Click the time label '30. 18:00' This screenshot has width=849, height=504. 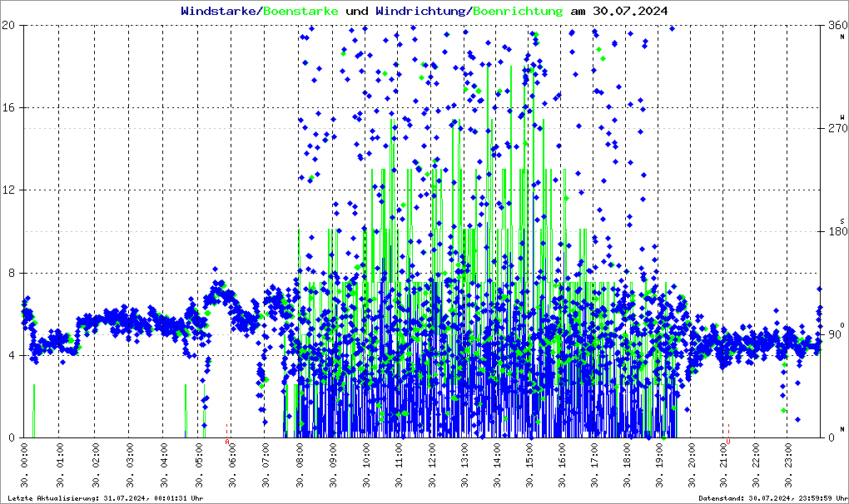click(x=627, y=465)
